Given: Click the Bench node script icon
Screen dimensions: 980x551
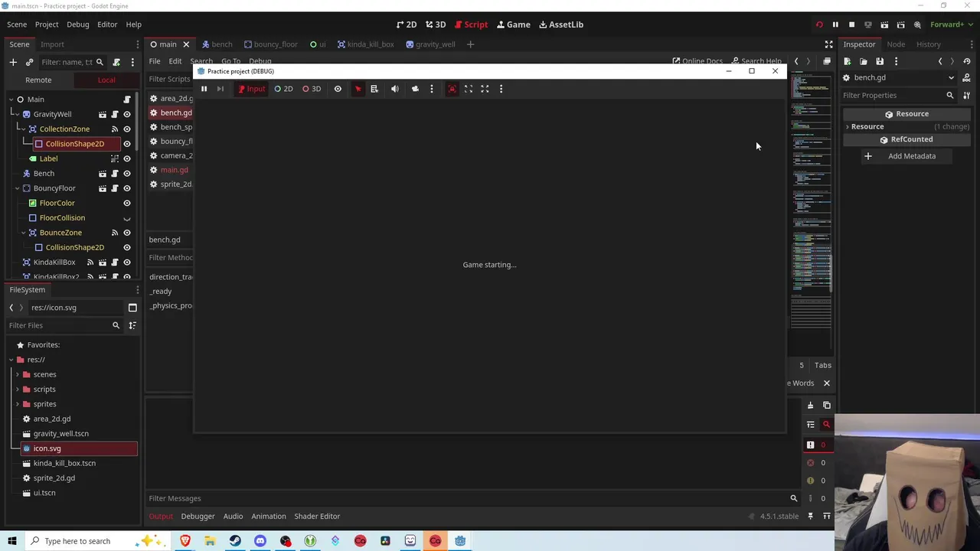Looking at the screenshot, I should (115, 174).
